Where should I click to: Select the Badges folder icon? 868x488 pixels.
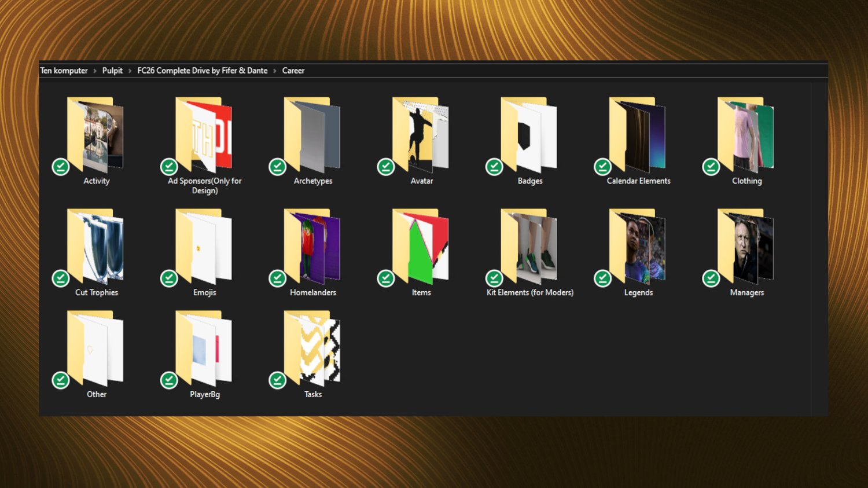[x=529, y=135]
